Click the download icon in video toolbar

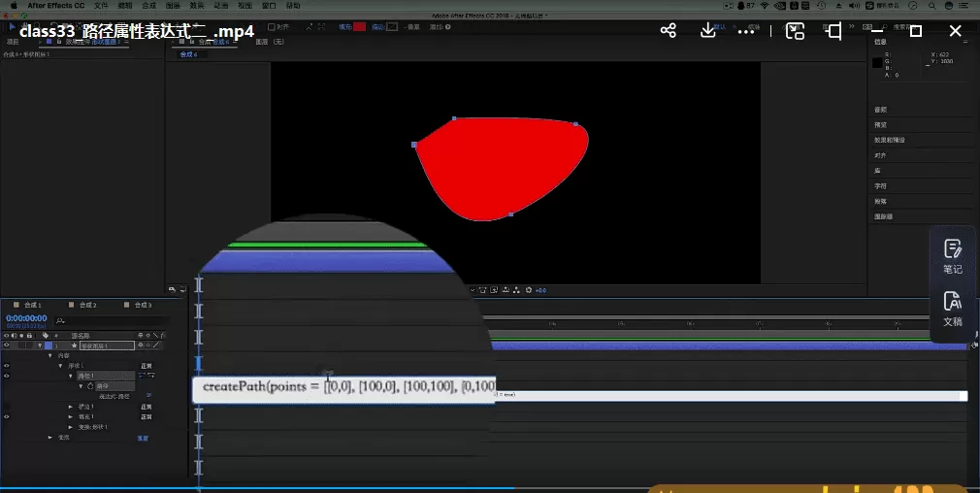coord(707,31)
